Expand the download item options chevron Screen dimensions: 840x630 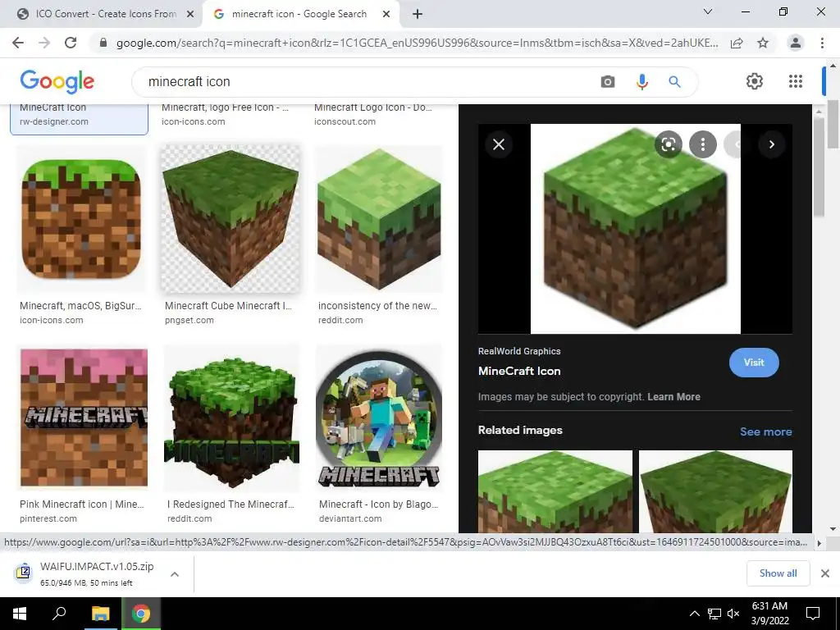click(175, 573)
